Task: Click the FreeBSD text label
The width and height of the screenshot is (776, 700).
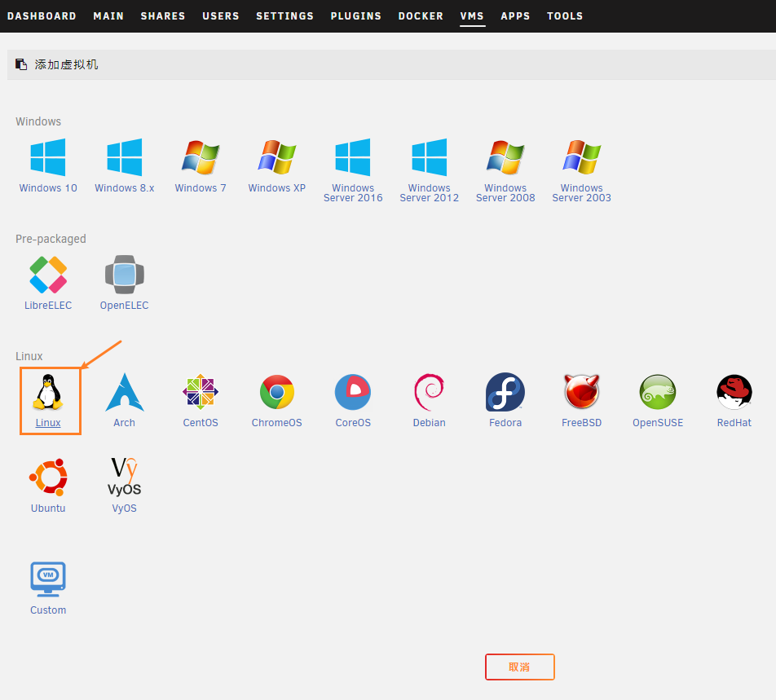Action: click(581, 422)
